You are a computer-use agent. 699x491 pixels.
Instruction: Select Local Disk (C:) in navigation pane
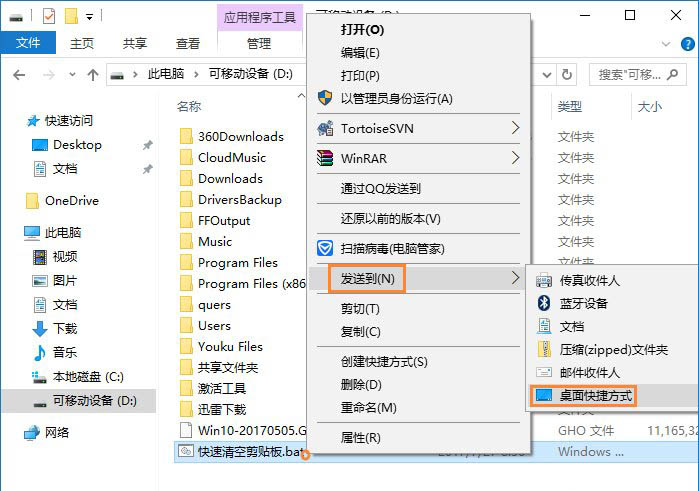(x=85, y=377)
